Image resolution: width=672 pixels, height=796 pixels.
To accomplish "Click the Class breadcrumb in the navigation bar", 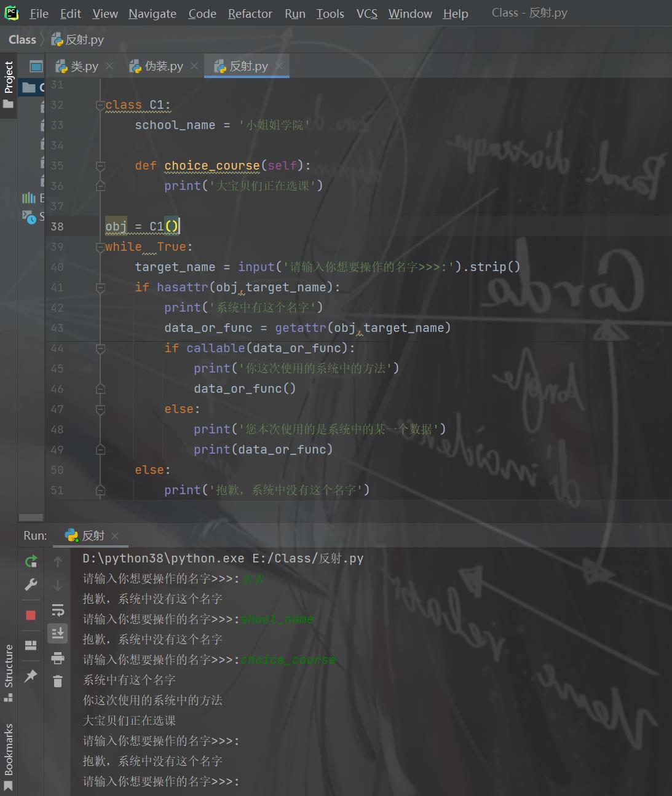I will coord(23,40).
